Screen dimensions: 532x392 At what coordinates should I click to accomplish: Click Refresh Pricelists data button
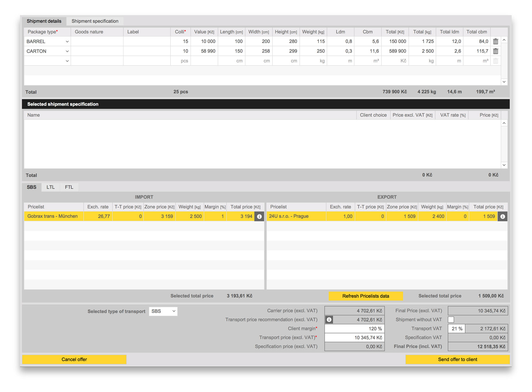366,296
